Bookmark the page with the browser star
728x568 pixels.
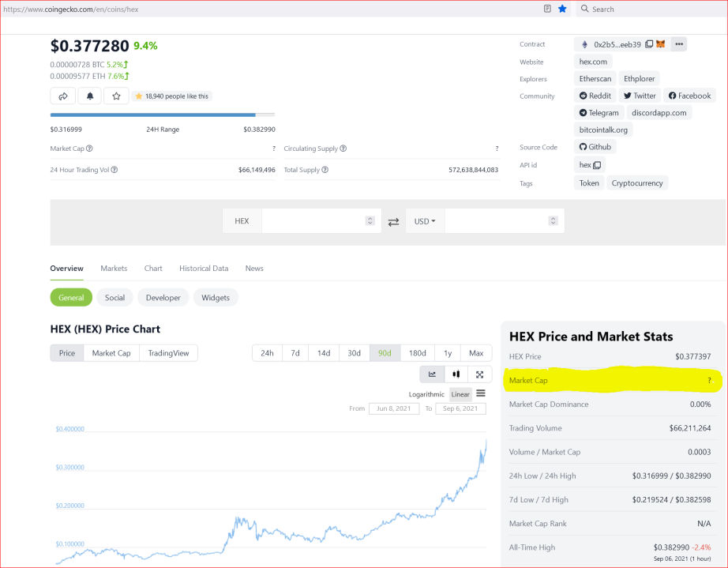[562, 9]
